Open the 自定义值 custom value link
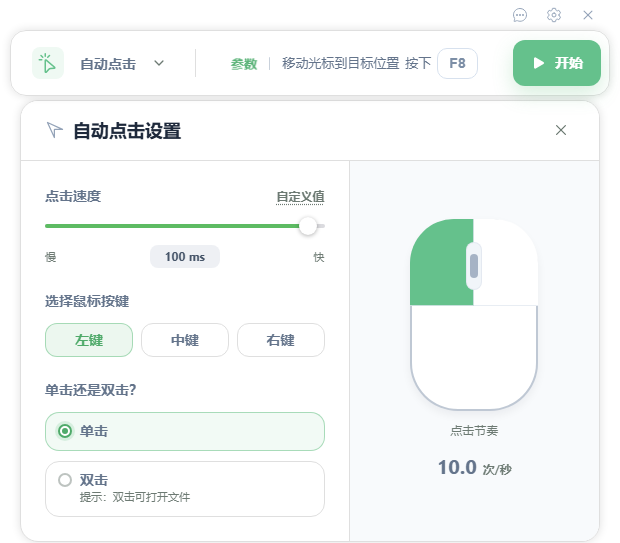Image resolution: width=620 pixels, height=543 pixels. [x=300, y=197]
